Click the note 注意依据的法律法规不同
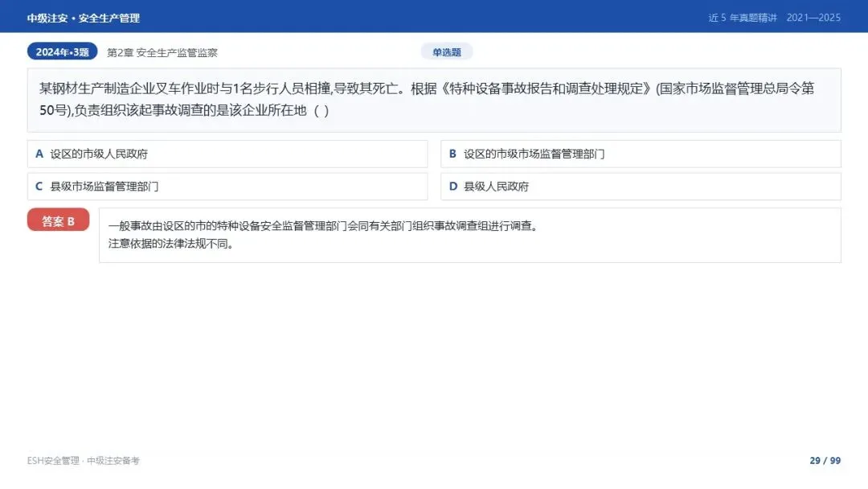868x489 pixels. [x=171, y=244]
